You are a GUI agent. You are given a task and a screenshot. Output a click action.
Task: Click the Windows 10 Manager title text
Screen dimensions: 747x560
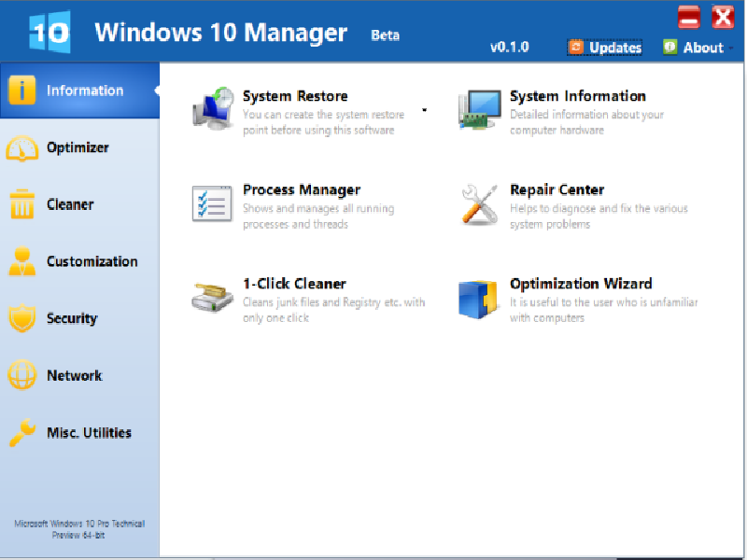pos(221,33)
